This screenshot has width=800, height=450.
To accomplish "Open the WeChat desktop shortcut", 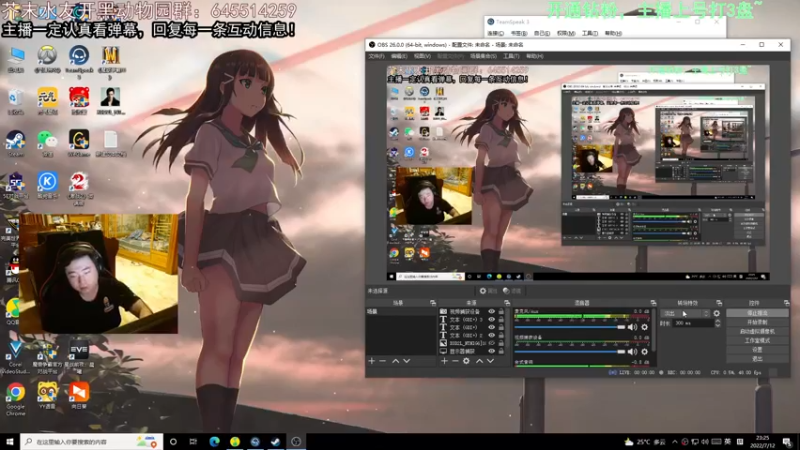I will pos(47,143).
